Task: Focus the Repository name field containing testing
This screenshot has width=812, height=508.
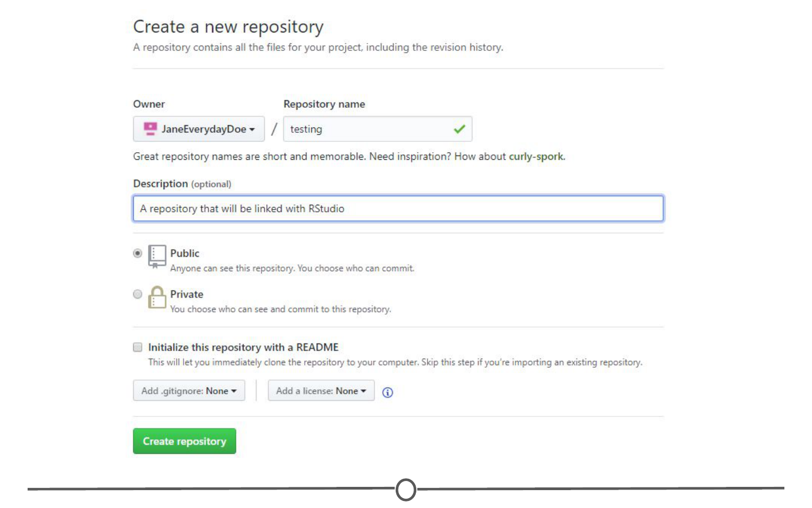Action: pos(368,129)
